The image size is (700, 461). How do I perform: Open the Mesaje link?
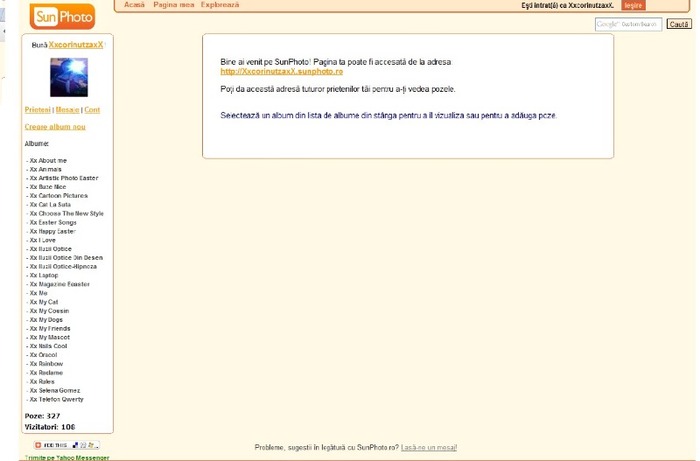click(x=67, y=109)
